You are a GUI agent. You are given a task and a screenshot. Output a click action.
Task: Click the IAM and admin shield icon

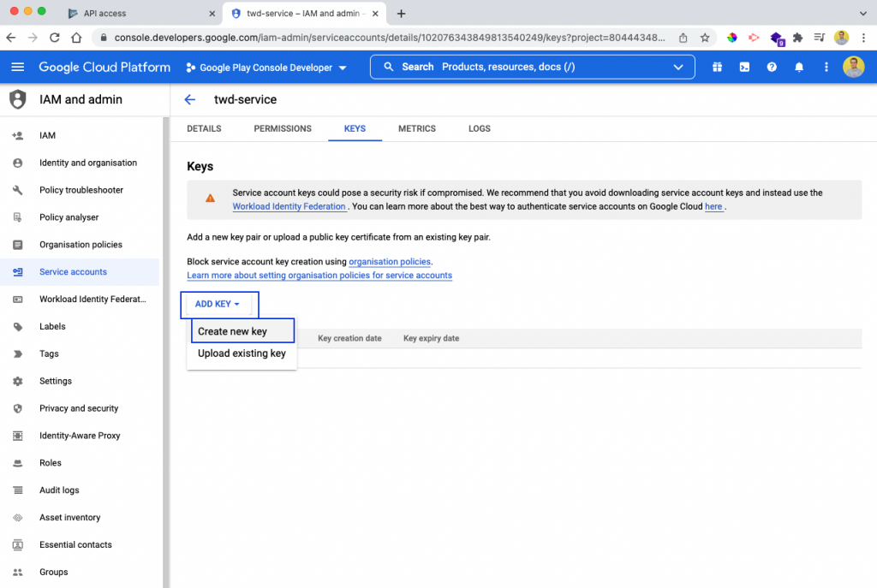tap(18, 99)
